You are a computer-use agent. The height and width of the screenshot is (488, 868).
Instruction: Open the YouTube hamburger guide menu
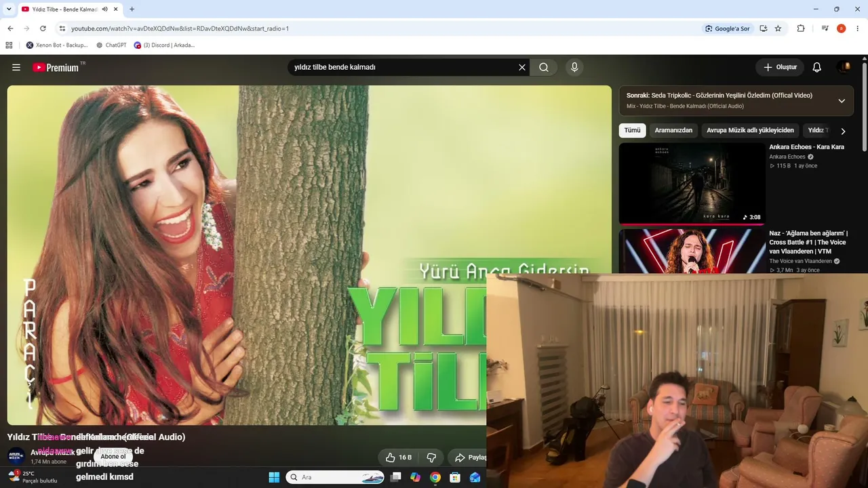(x=16, y=67)
